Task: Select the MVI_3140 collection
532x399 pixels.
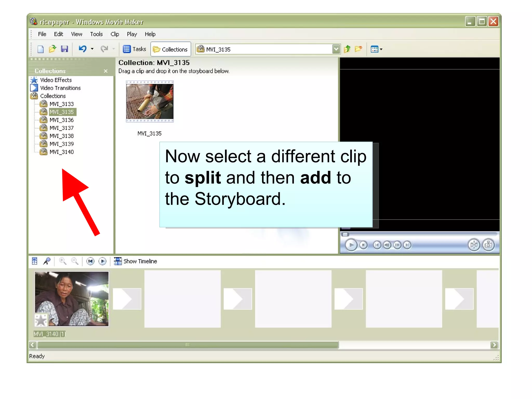Action: [x=62, y=152]
